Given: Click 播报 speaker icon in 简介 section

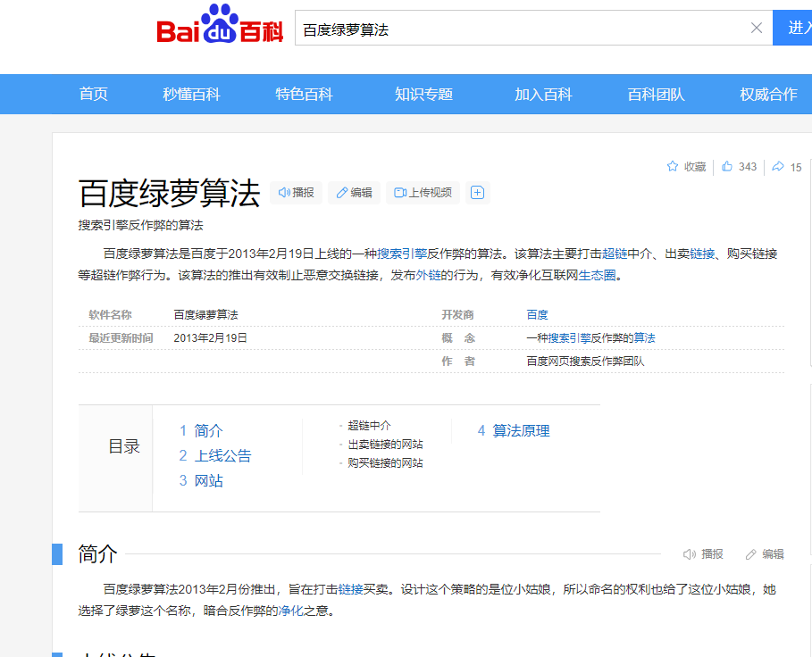Looking at the screenshot, I should (x=689, y=554).
